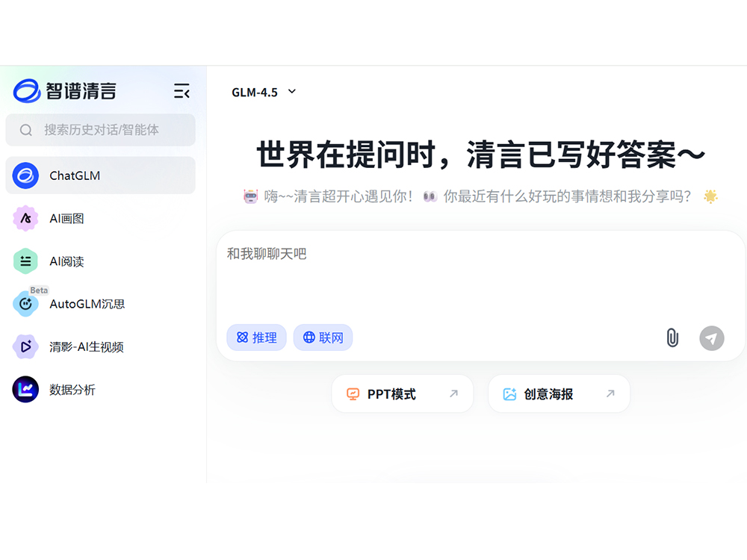Click the 创意海报 image icon
The image size is (747, 560).
click(x=509, y=394)
